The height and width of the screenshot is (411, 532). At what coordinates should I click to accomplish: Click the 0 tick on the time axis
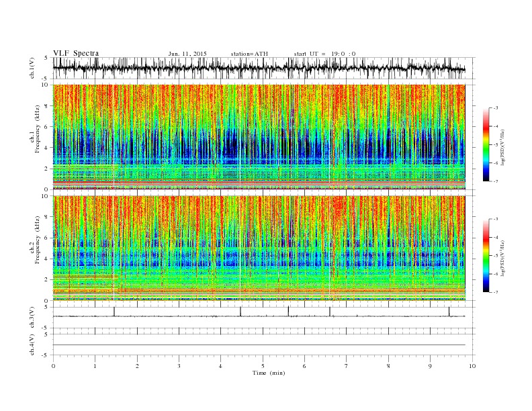[53, 366]
